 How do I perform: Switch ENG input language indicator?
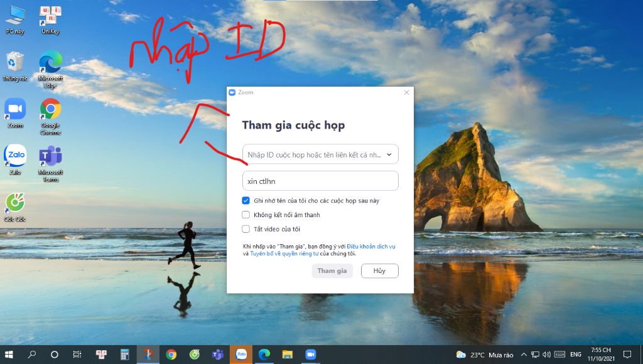[x=576, y=355]
